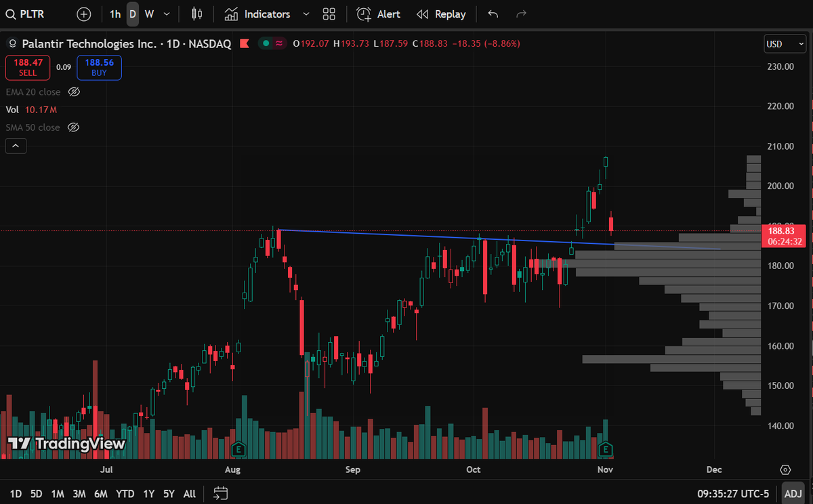Viewport: 813px width, 504px height.
Task: Open Palantir Technologies symbol title
Action: coord(126,43)
